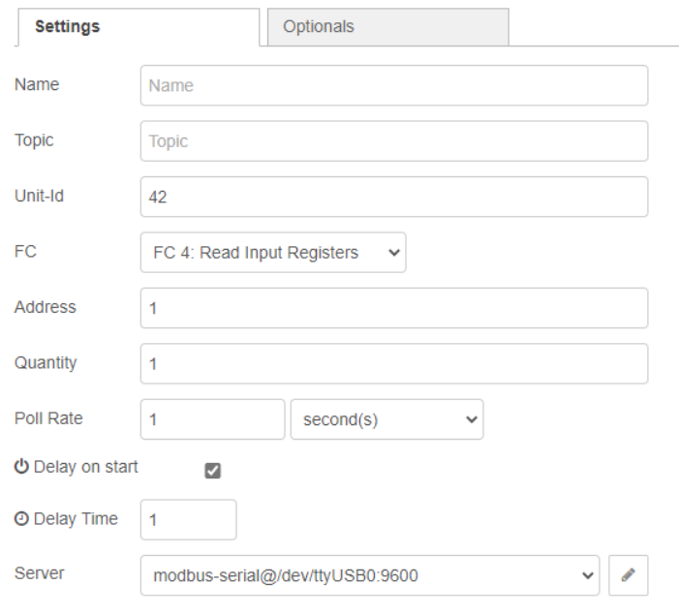
Task: Click into the Name input field
Action: [393, 85]
